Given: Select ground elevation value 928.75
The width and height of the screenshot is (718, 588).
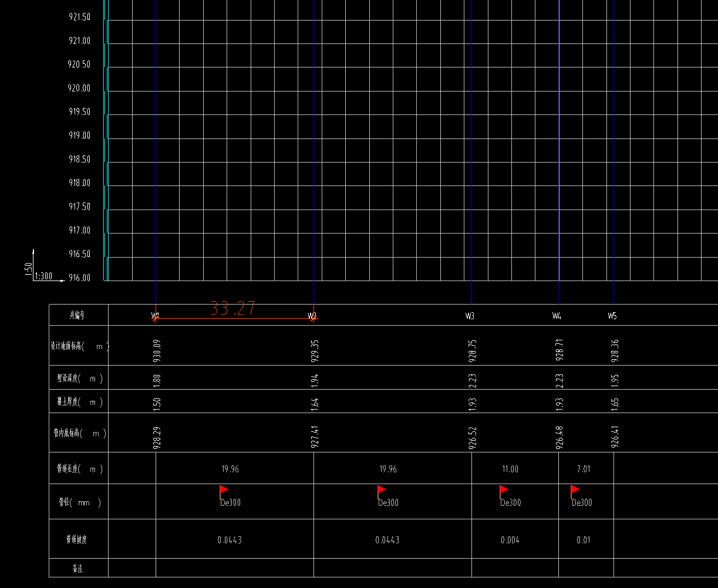Looking at the screenshot, I should click(x=473, y=350).
